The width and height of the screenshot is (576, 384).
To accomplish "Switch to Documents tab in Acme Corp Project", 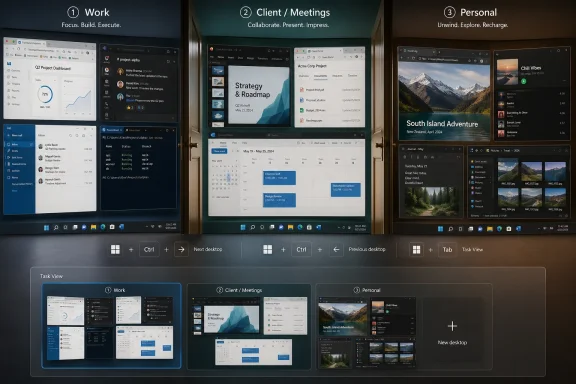I will pos(320,76).
